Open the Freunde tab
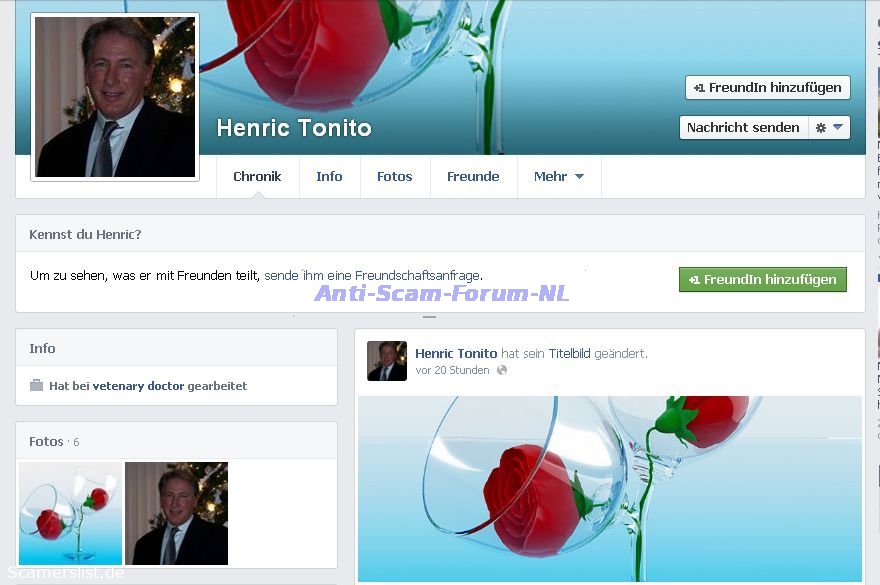This screenshot has width=880, height=585. pos(473,177)
